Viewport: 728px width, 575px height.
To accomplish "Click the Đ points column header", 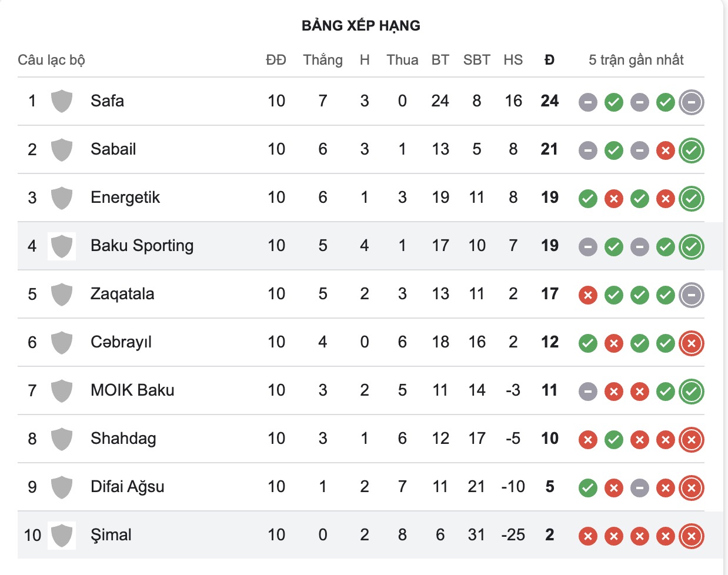I will [x=549, y=60].
